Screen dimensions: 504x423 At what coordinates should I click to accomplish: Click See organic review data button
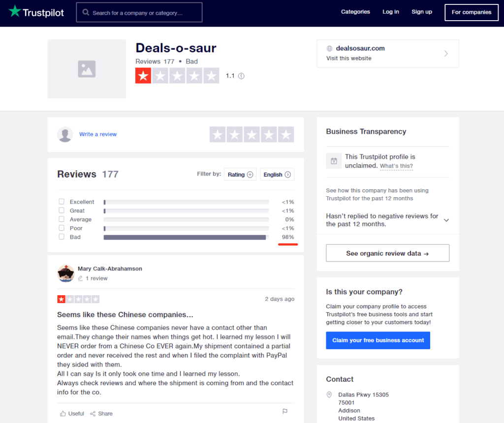point(388,253)
